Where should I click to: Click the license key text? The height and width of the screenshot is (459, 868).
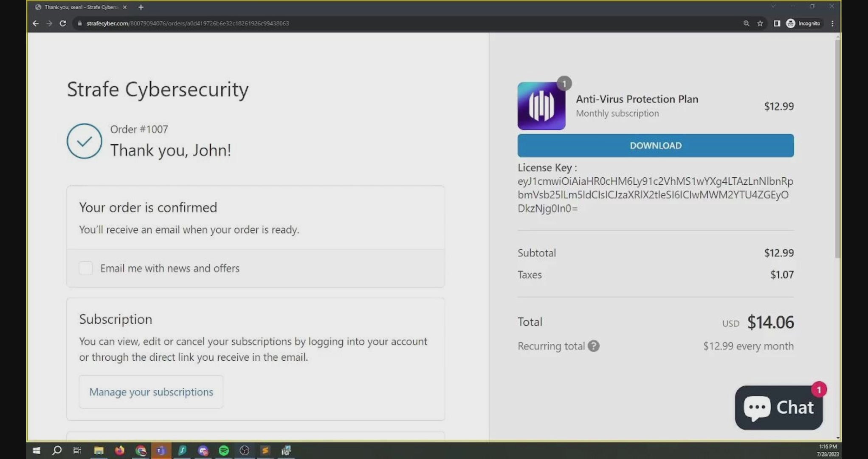coord(655,195)
